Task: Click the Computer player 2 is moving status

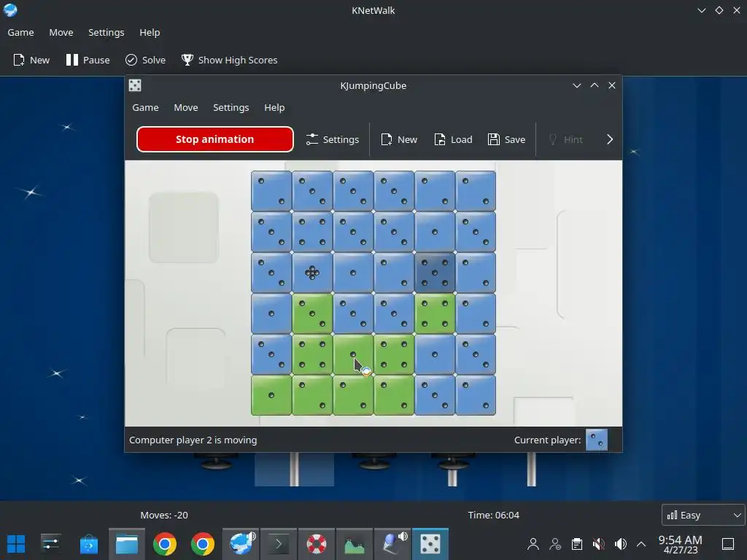Action: tap(193, 440)
